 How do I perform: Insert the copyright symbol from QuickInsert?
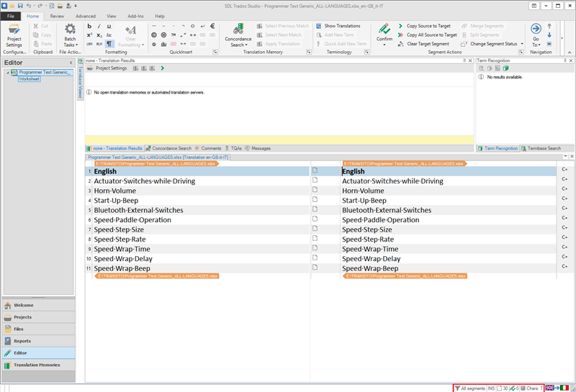[154, 35]
